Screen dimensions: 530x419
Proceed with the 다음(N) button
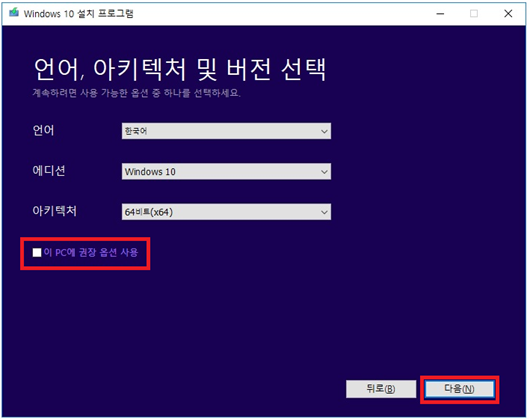[x=459, y=389]
